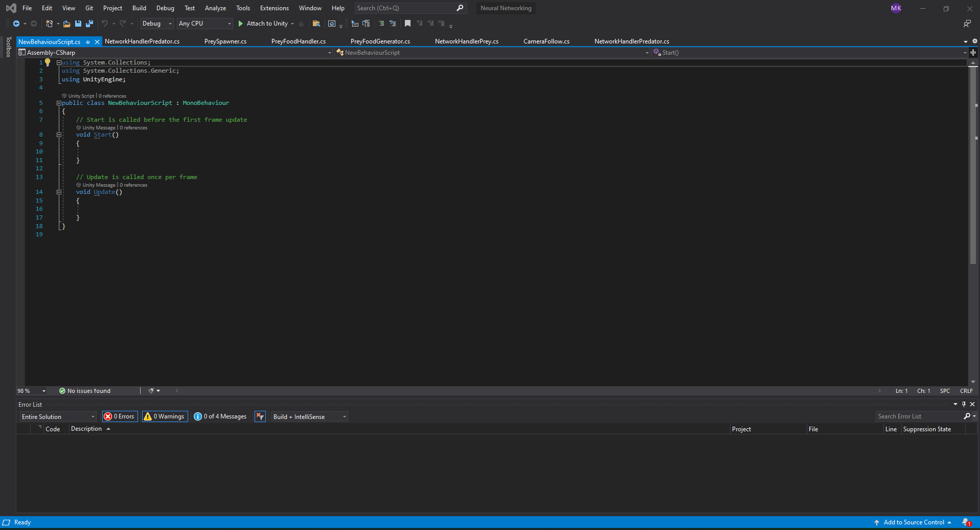
Task: Click the Save All toolbar icon
Action: tap(89, 24)
